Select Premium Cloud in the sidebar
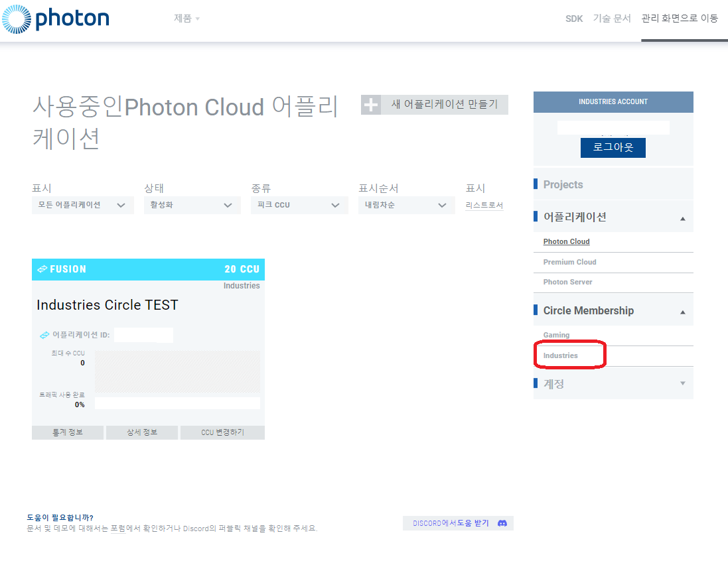Screen dimensions: 728x563 (569, 262)
